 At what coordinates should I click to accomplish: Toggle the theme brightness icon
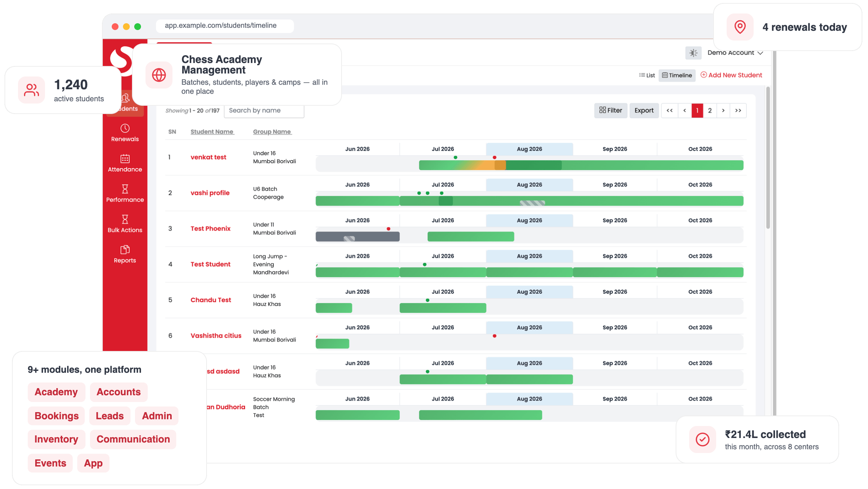(x=693, y=53)
